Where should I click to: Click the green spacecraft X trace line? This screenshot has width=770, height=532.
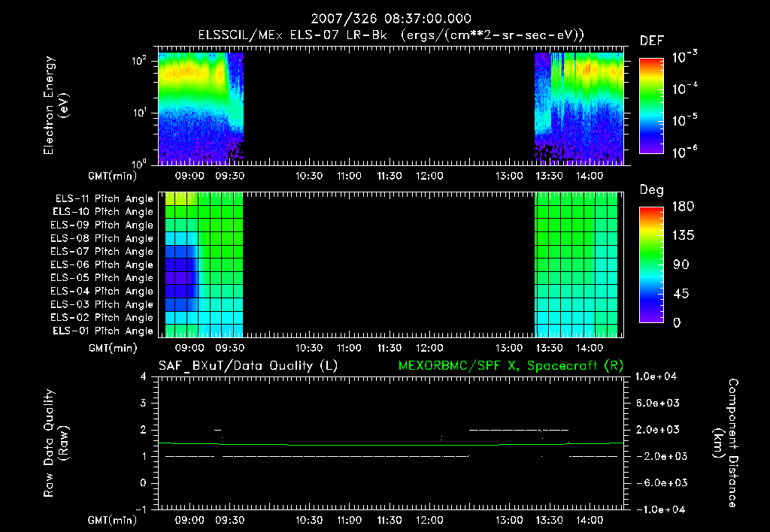(x=391, y=445)
